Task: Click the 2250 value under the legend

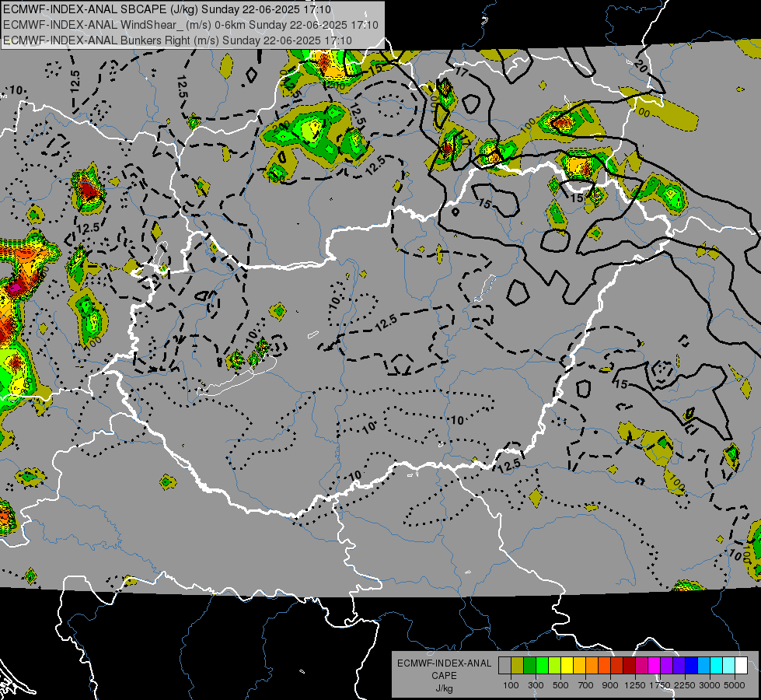Action: coord(685,685)
